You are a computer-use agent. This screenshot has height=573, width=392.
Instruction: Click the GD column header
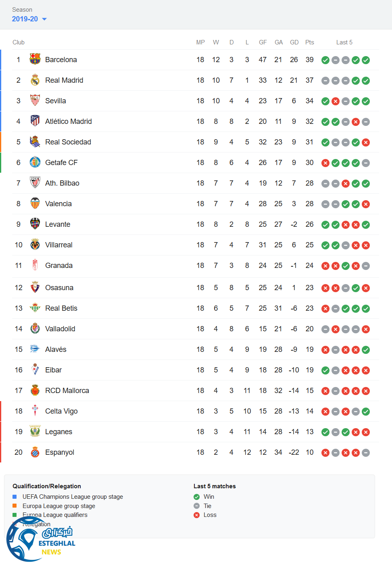point(294,42)
